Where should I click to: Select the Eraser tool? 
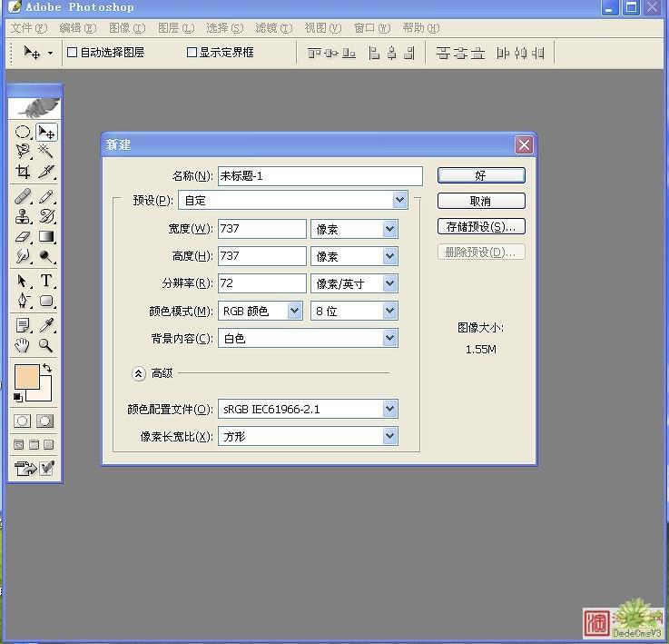(23, 236)
